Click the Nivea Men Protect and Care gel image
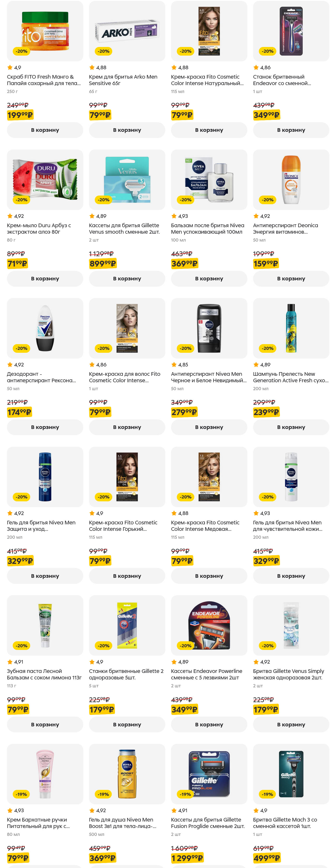The height and width of the screenshot is (868, 332). [x=45, y=477]
